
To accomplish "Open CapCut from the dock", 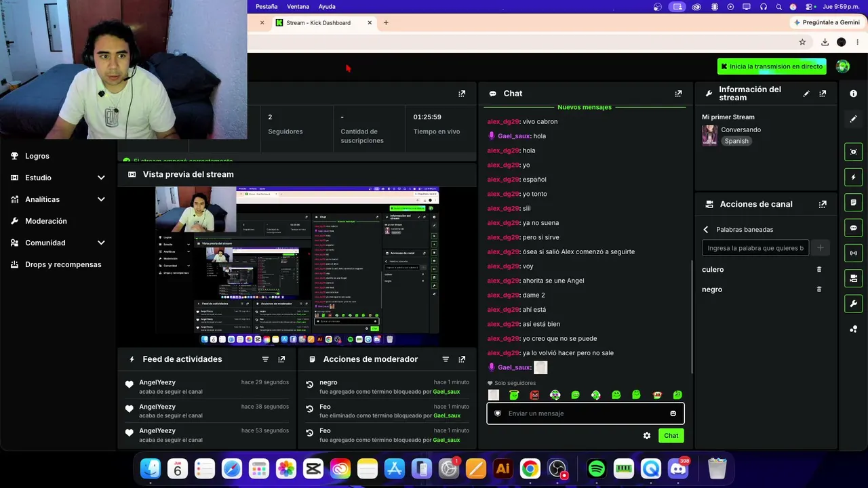I will tap(313, 468).
